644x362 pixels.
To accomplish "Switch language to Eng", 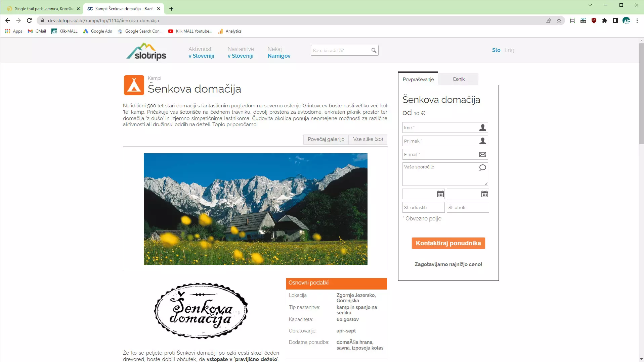I will 509,50.
